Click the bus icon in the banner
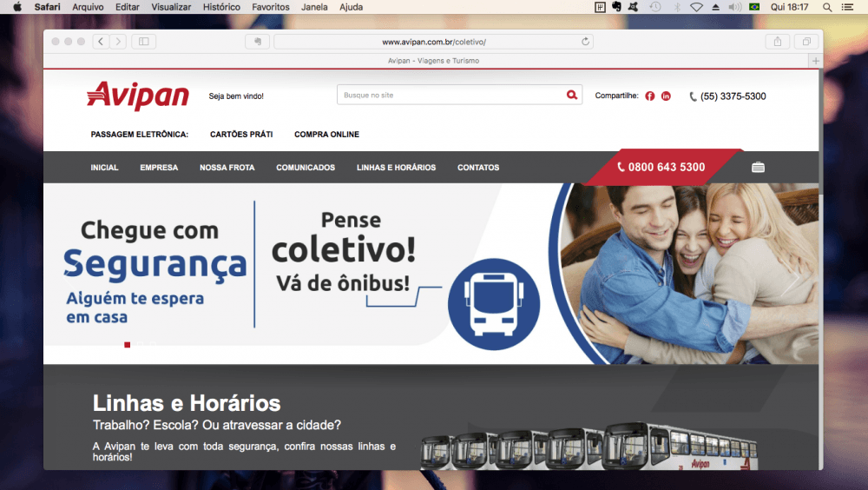Image resolution: width=868 pixels, height=490 pixels. tap(494, 304)
